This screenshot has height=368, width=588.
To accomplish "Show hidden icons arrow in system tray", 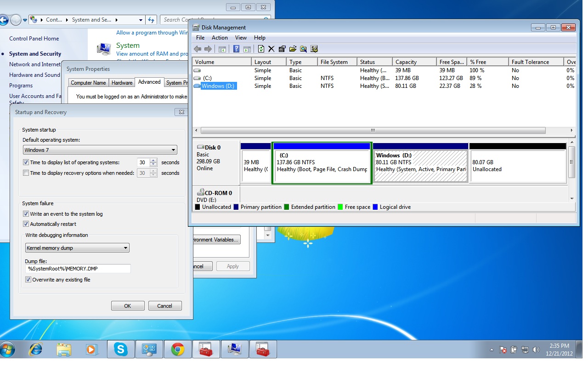I will coord(492,350).
